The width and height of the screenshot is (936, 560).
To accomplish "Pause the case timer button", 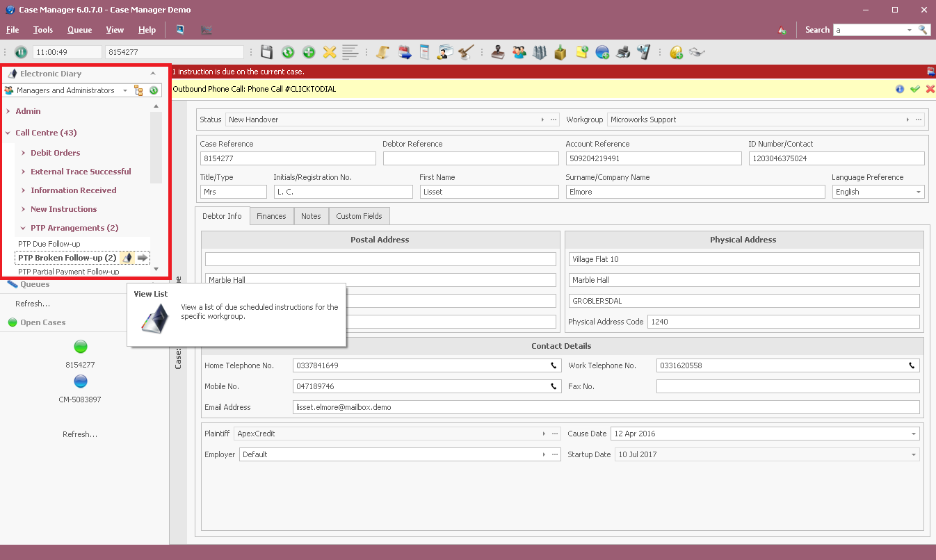I will 21,52.
